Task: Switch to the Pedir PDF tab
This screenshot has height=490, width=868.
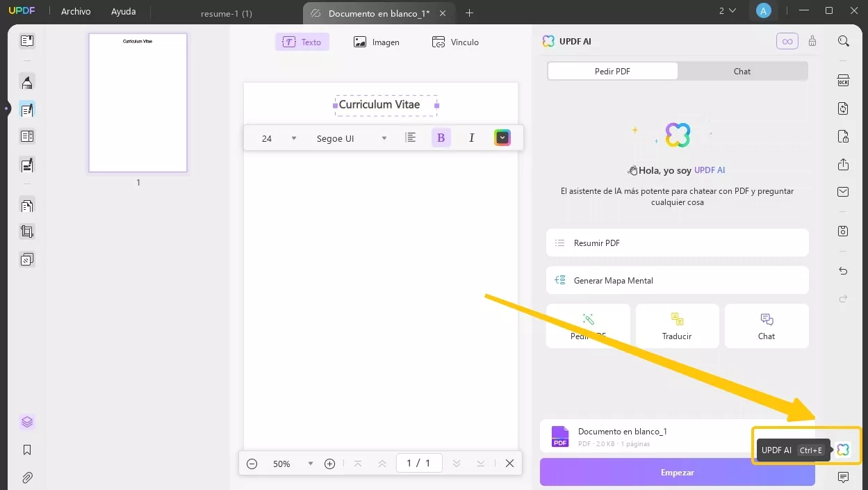Action: point(612,71)
